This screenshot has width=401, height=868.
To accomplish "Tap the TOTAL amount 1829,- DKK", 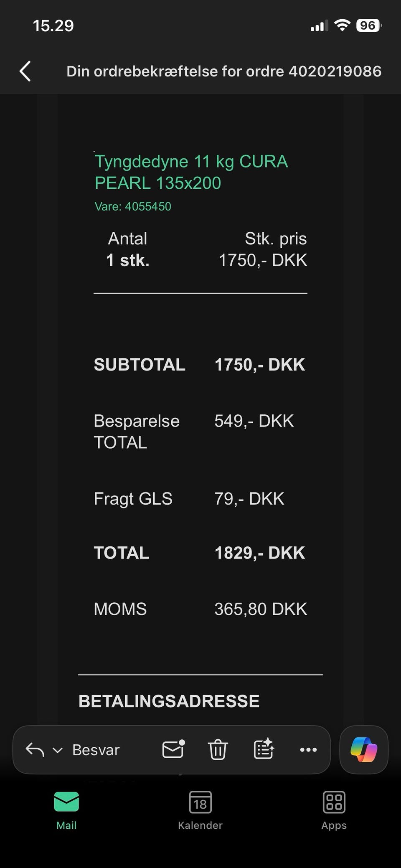I will 259,553.
